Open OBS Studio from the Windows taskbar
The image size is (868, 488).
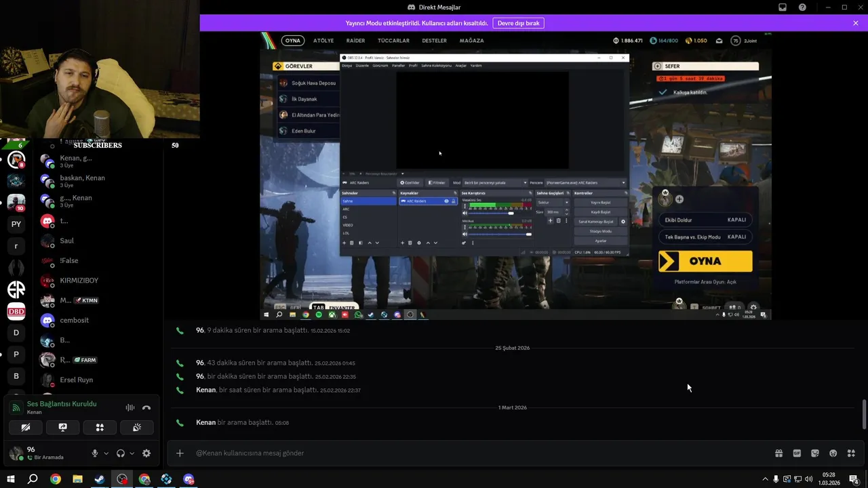click(122, 479)
